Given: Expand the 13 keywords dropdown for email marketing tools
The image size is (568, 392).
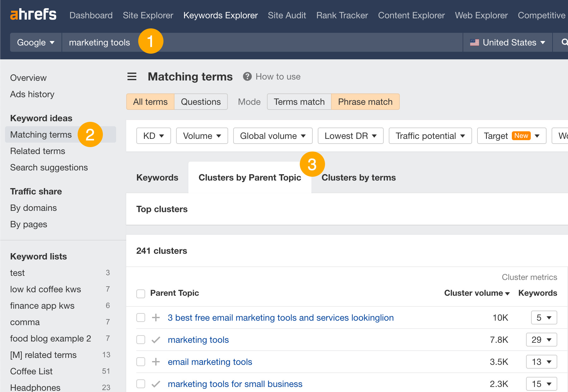Looking at the screenshot, I should [541, 362].
